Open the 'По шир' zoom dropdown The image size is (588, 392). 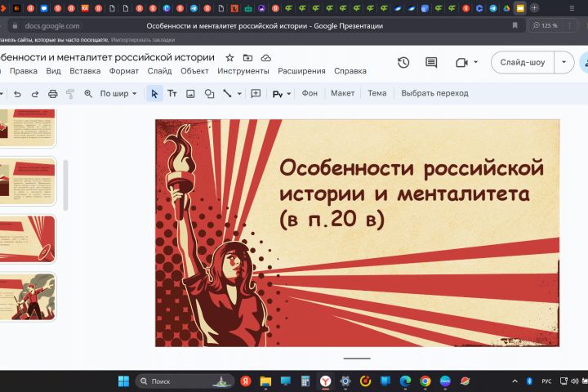118,93
